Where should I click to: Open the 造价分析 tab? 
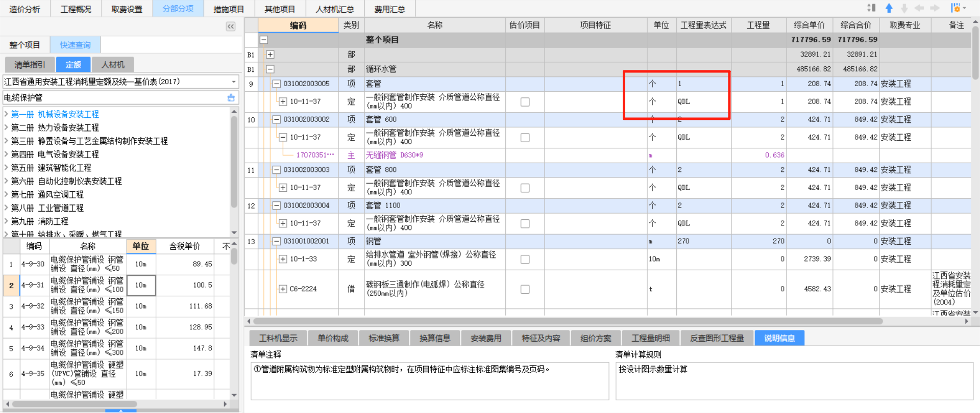pos(25,9)
